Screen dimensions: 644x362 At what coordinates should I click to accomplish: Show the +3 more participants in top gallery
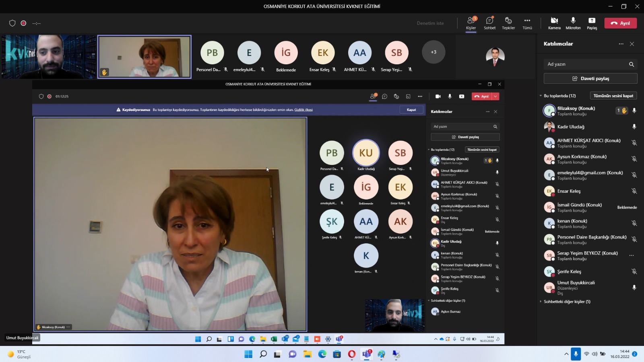[433, 52]
